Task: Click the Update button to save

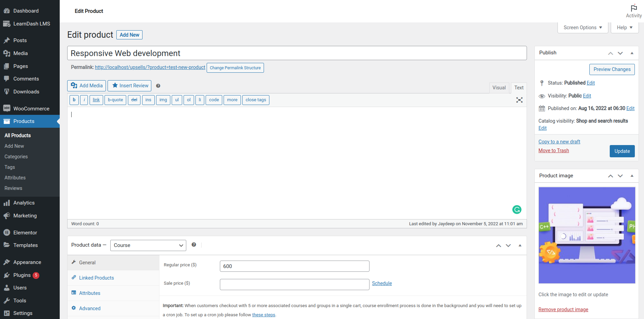Action: pyautogui.click(x=622, y=151)
